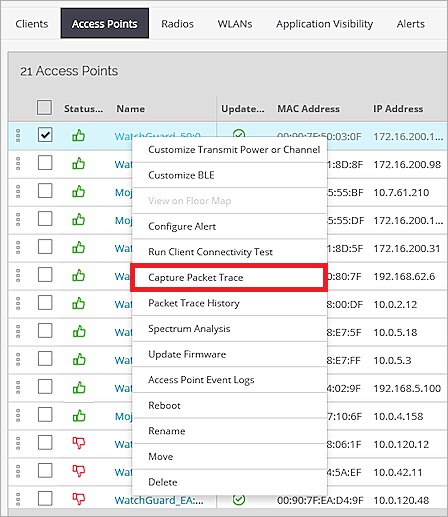Choose Run Client Connectivity Test
This screenshot has width=448, height=517.
pyautogui.click(x=229, y=252)
